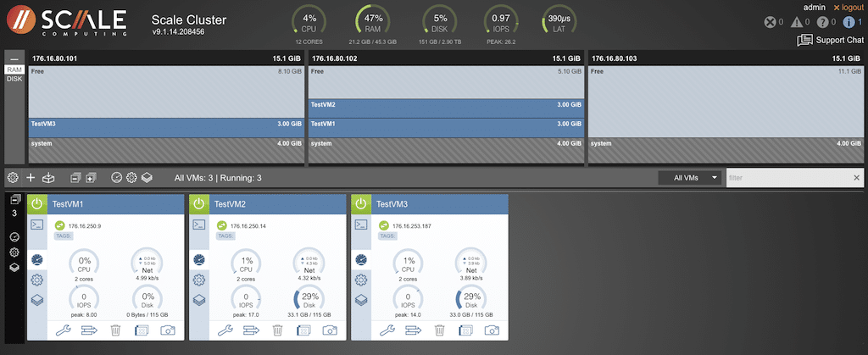Screen dimensions: 868x355
Task: Collapse all VM cards icon
Action: point(75,178)
